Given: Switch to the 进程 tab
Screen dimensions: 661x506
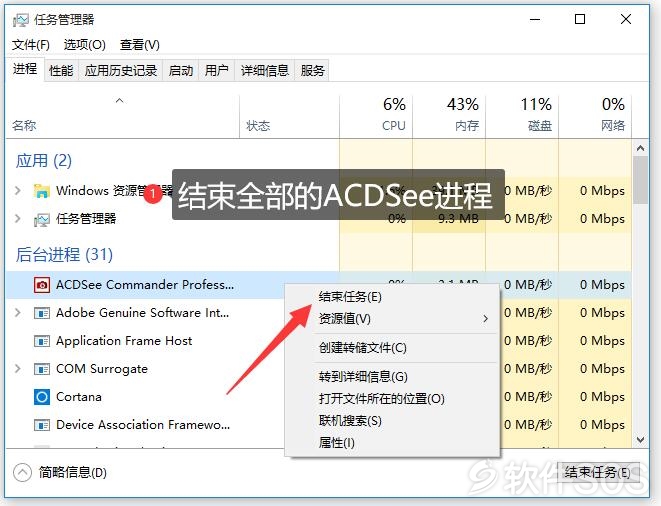Looking at the screenshot, I should pyautogui.click(x=25, y=69).
